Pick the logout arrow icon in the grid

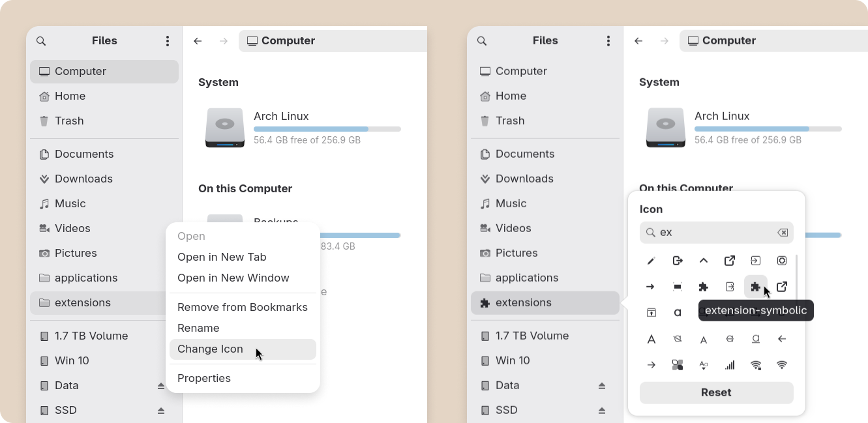tap(678, 261)
